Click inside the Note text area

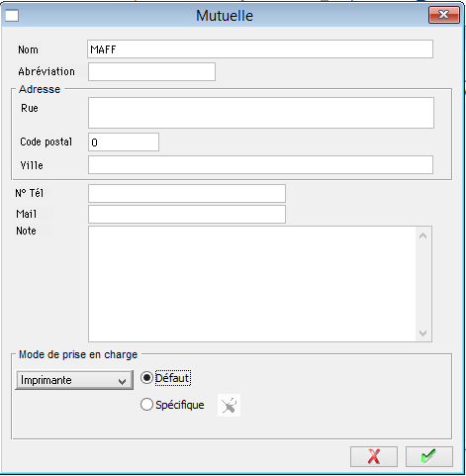252,284
